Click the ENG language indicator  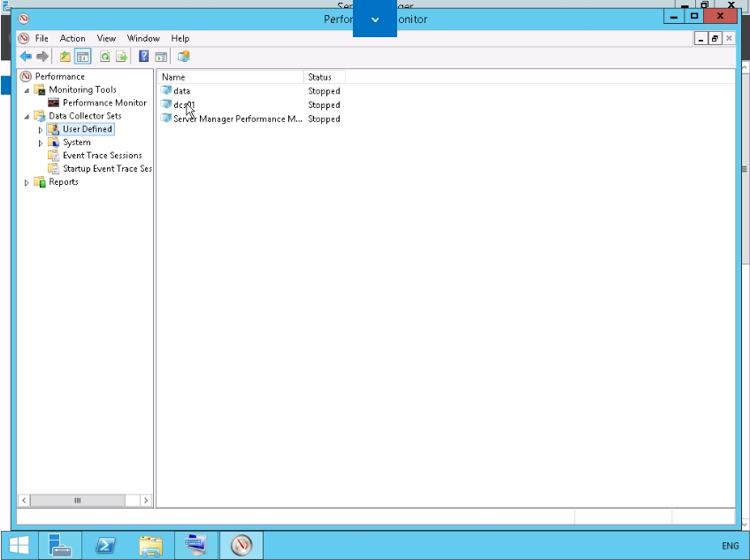click(730, 546)
